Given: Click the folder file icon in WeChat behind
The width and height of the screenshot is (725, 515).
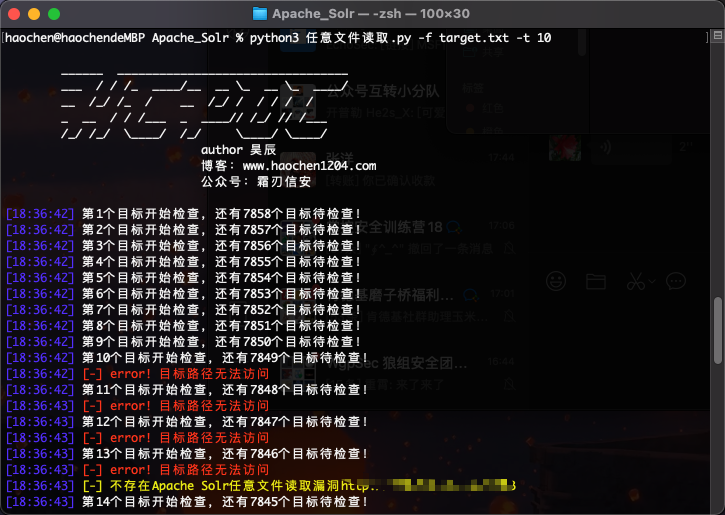Looking at the screenshot, I should [596, 281].
